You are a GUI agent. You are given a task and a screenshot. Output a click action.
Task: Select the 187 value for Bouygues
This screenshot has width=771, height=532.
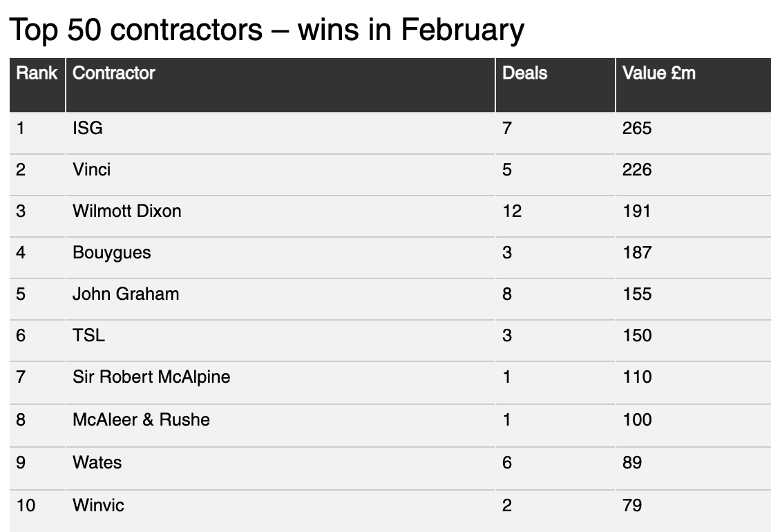637,253
